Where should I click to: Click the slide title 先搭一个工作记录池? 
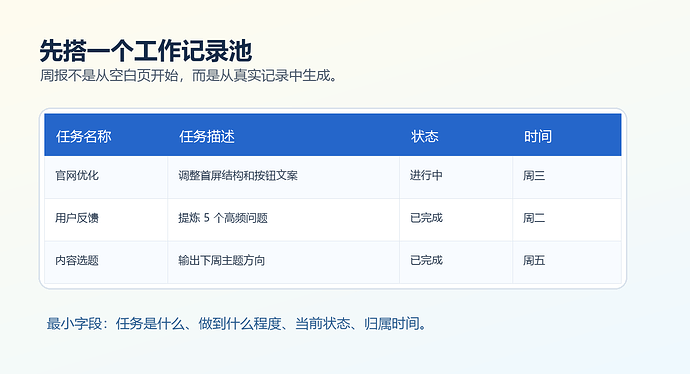click(146, 51)
